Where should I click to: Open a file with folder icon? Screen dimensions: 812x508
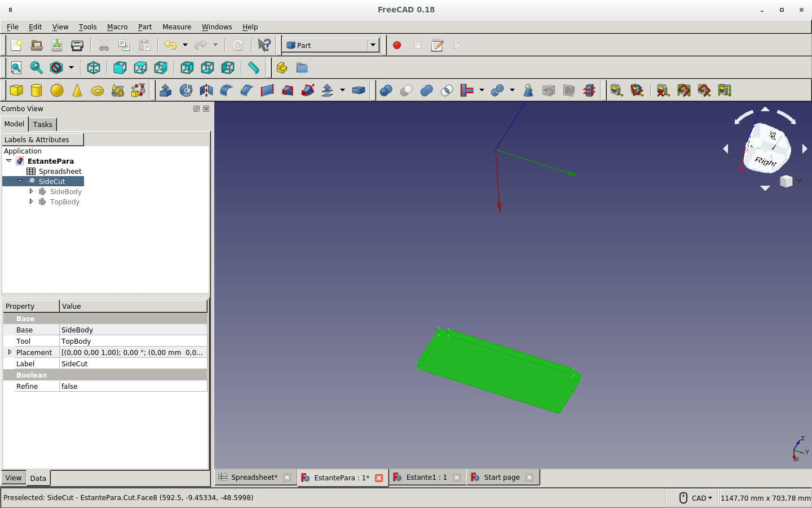coord(37,45)
